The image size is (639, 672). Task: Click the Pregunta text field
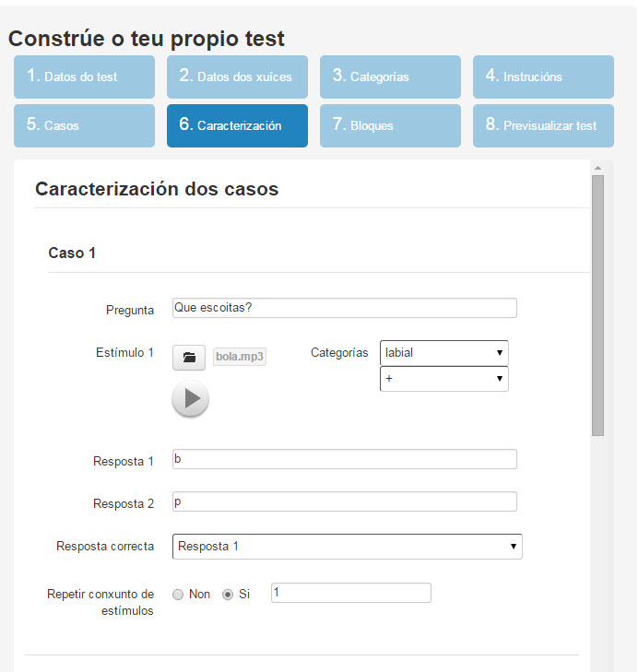click(x=344, y=308)
